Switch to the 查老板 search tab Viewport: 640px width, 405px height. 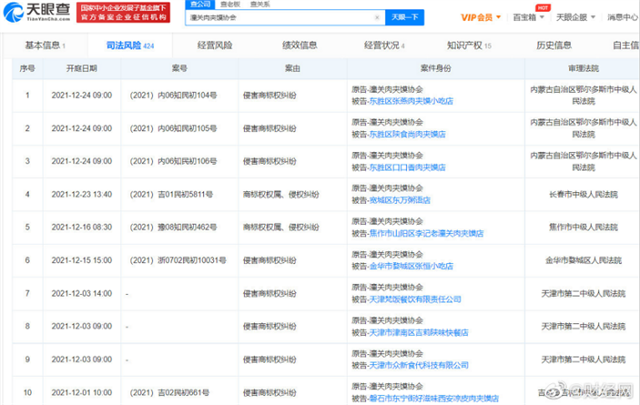click(230, 4)
